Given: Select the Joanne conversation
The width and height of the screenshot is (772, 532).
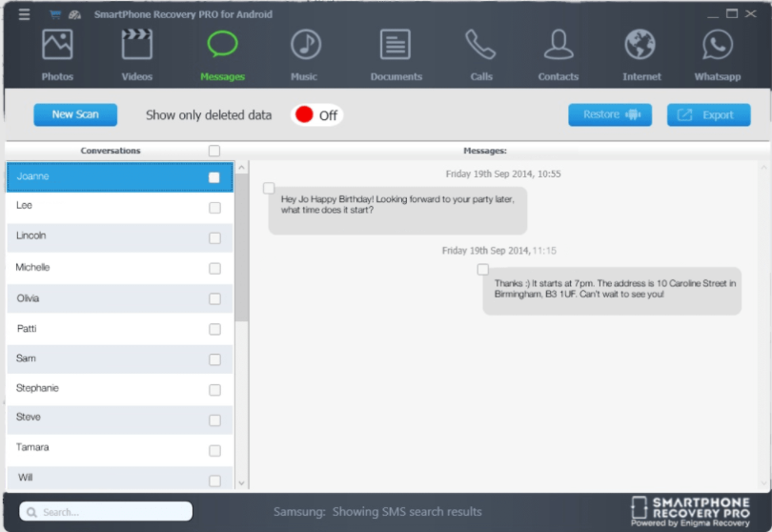Looking at the screenshot, I should 120,176.
